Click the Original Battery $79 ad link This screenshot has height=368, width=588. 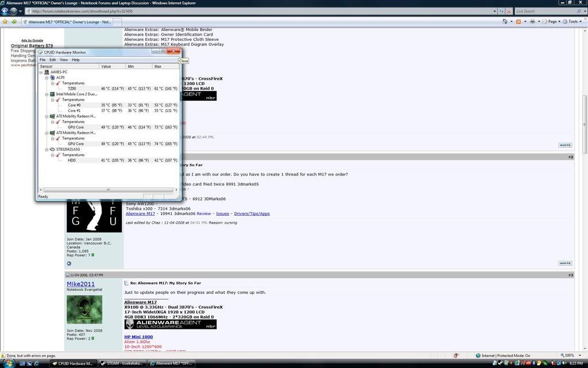click(x=32, y=46)
